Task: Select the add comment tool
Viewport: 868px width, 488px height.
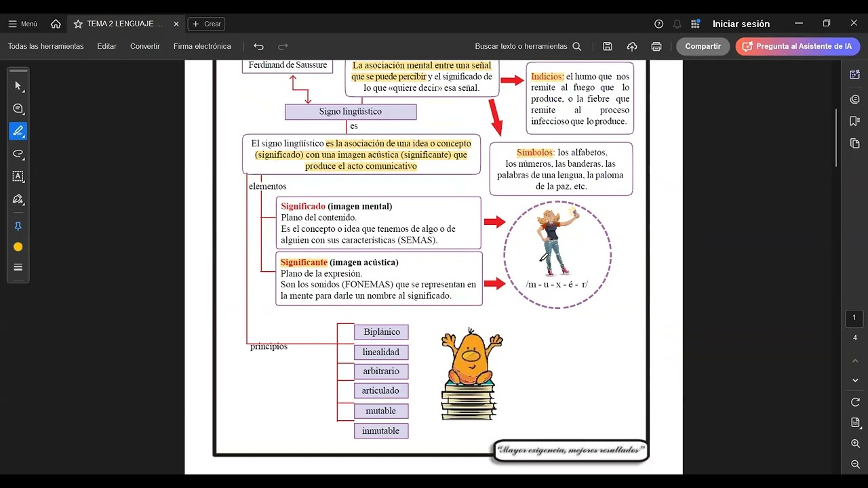Action: pos(18,108)
